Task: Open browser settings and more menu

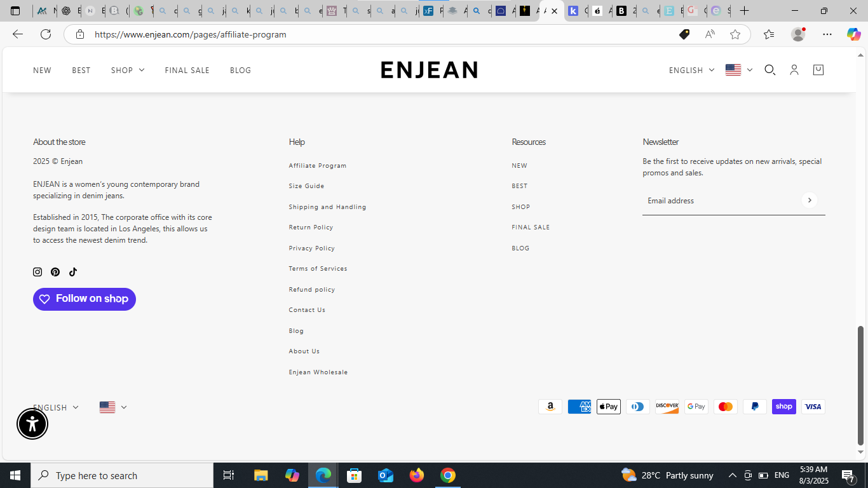Action: [x=827, y=34]
